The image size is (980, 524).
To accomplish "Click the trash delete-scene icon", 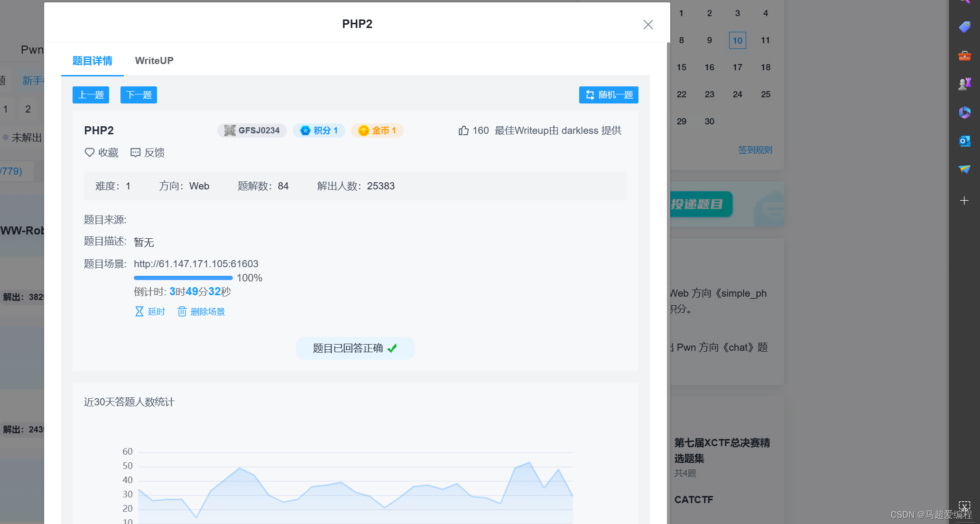I will pos(182,311).
